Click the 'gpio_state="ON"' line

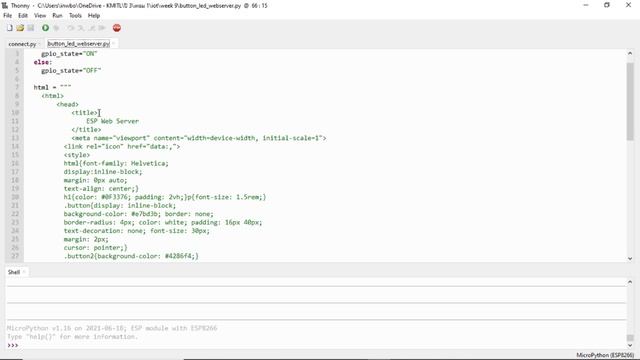(69, 54)
